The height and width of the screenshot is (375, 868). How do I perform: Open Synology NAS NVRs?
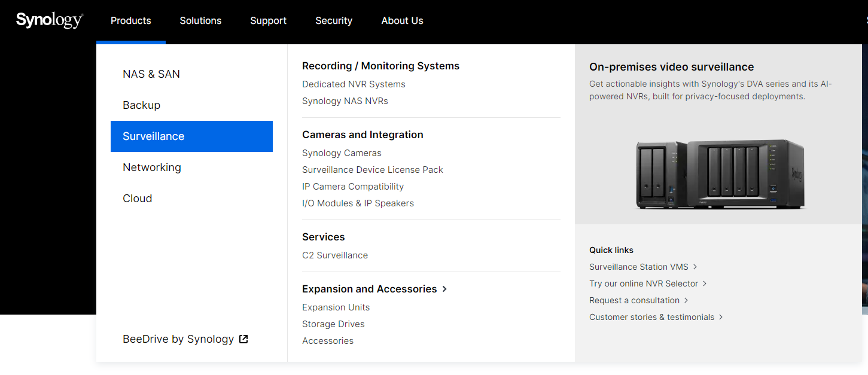click(345, 101)
